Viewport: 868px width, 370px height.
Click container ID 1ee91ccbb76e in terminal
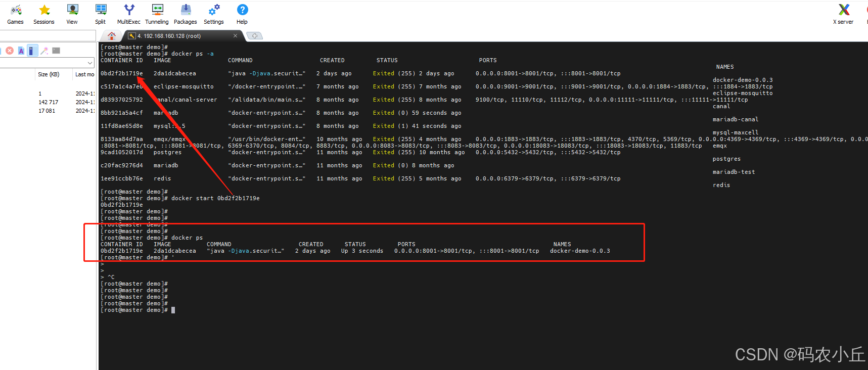(122, 178)
